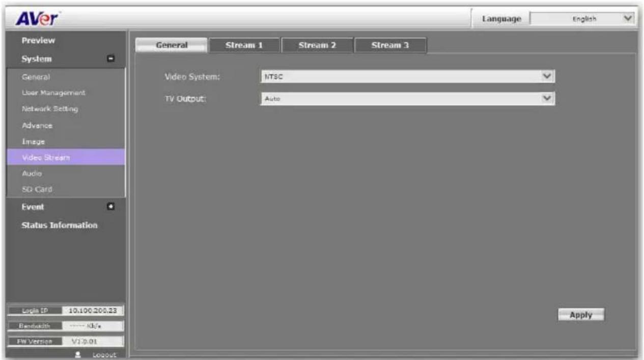
Task: Switch to the Stream 2 tab
Action: tap(317, 45)
